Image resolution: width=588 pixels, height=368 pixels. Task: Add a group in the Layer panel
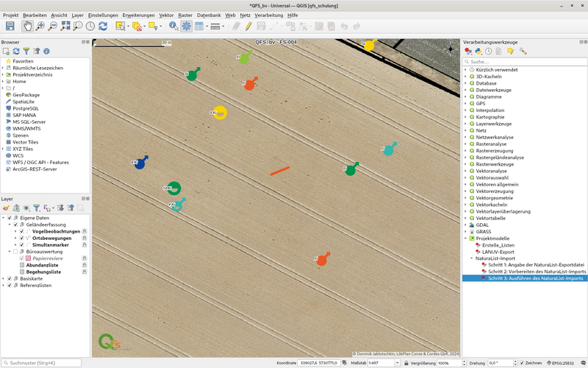coord(16,208)
